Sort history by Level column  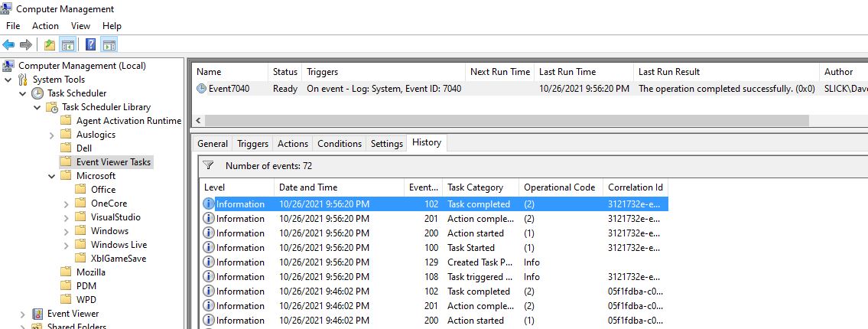pos(236,187)
